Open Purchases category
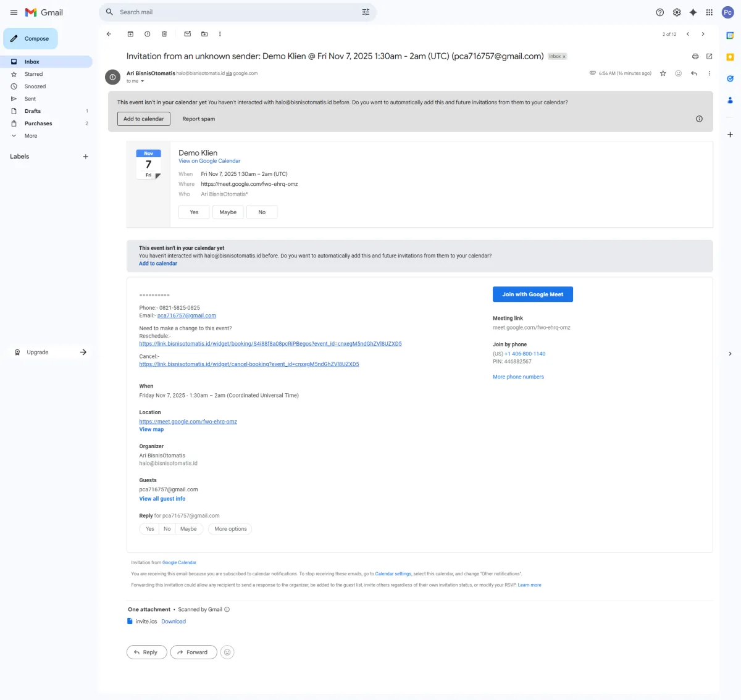The image size is (741, 700). click(x=46, y=123)
